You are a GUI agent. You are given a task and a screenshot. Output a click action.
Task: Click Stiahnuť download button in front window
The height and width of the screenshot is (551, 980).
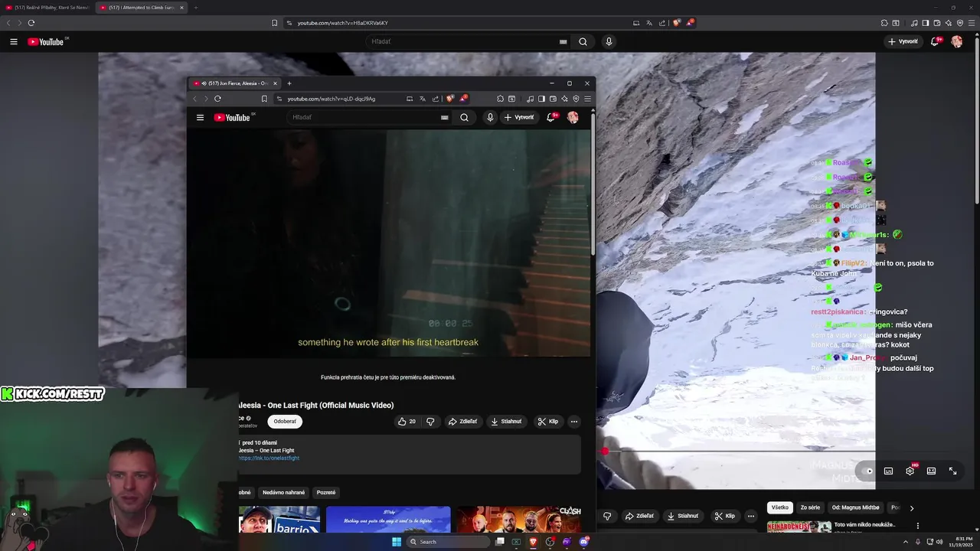(506, 421)
